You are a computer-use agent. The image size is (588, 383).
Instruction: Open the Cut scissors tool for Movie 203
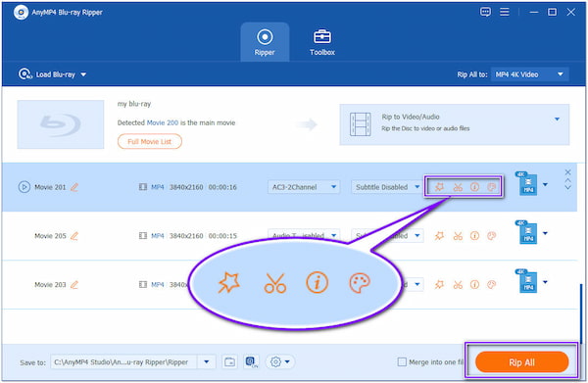pos(458,285)
